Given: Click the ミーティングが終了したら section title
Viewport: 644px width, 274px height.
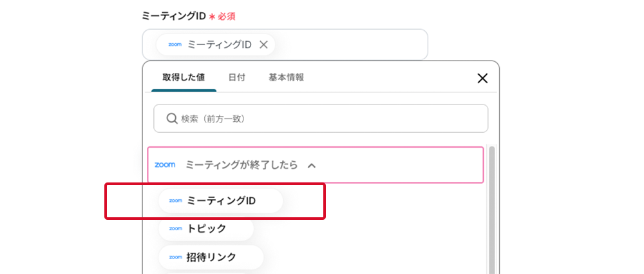Looking at the screenshot, I should (241, 165).
